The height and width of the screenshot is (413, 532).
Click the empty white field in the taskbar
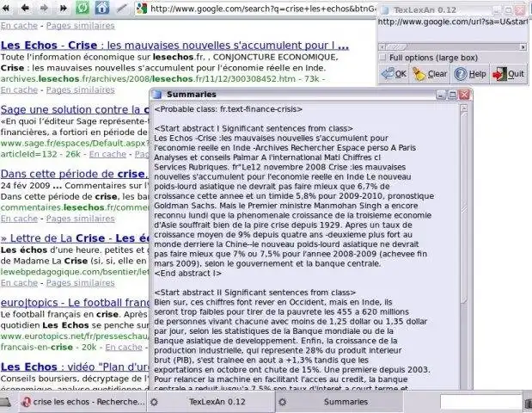pyautogui.click(x=480, y=402)
